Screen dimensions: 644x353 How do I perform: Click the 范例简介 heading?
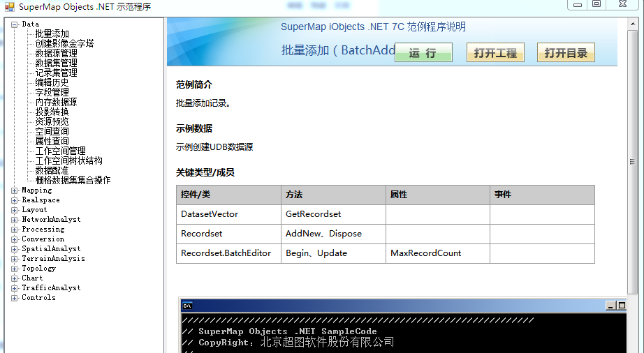(x=194, y=85)
